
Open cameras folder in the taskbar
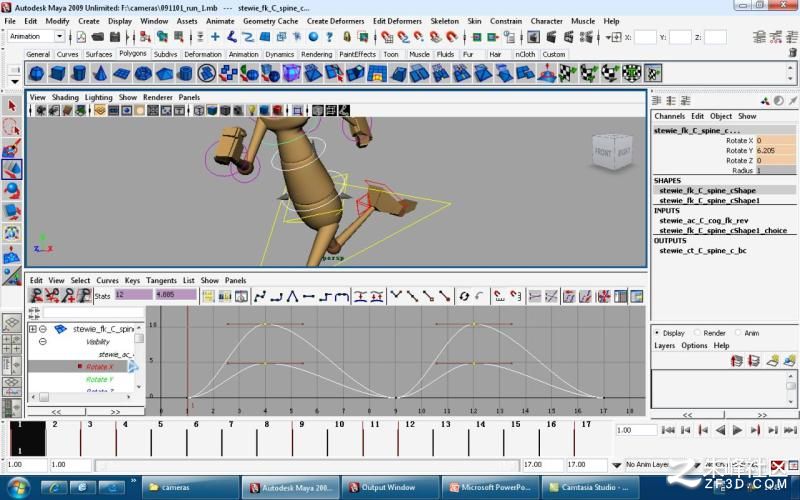(190, 487)
